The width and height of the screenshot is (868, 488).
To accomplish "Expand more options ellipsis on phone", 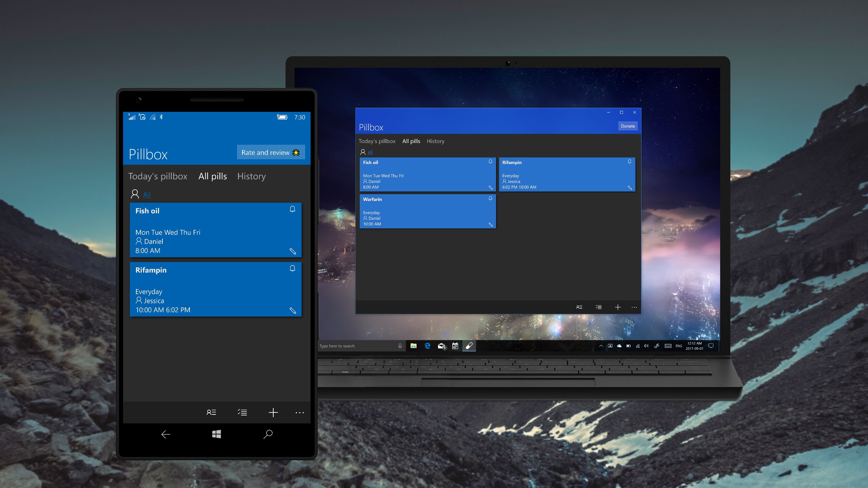I will pos(300,412).
